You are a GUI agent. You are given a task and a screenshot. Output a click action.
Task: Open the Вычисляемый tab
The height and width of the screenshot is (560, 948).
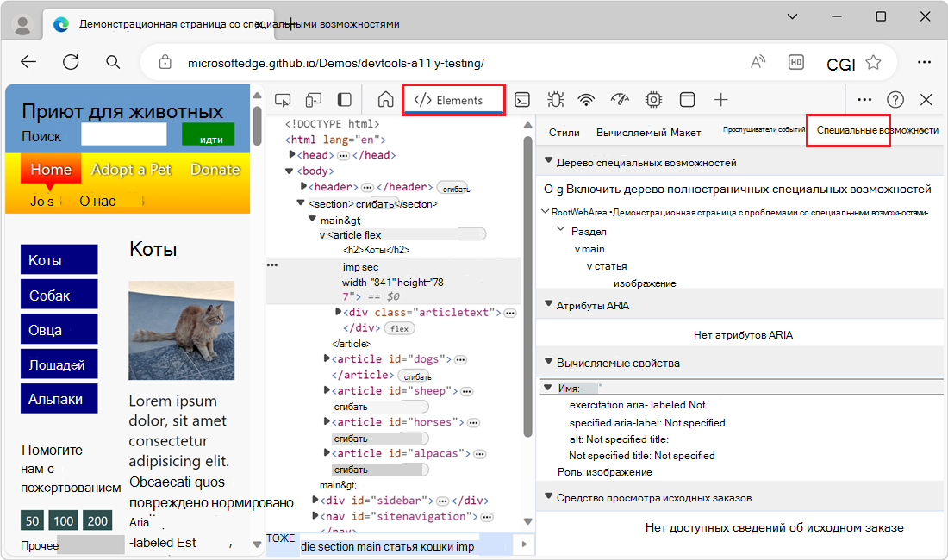[631, 133]
